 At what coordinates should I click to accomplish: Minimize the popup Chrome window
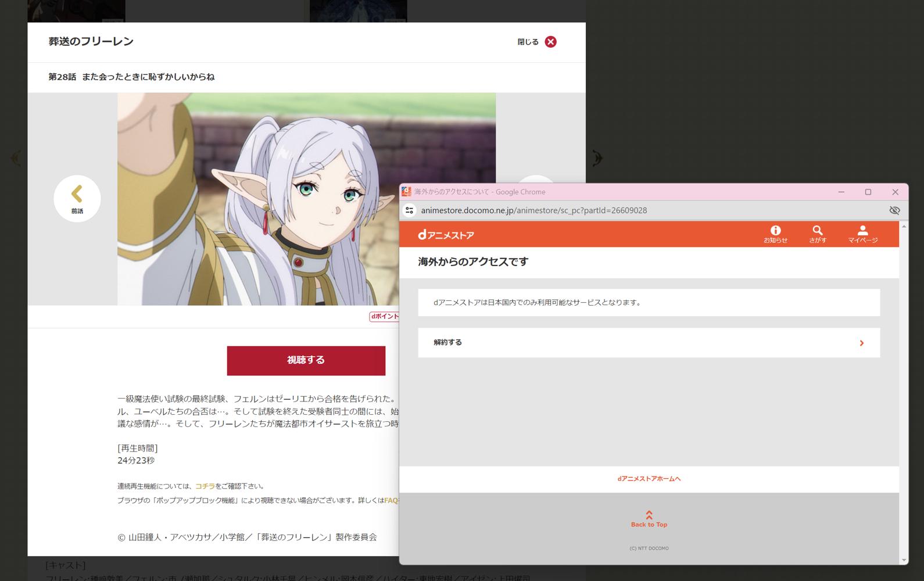[x=841, y=192]
